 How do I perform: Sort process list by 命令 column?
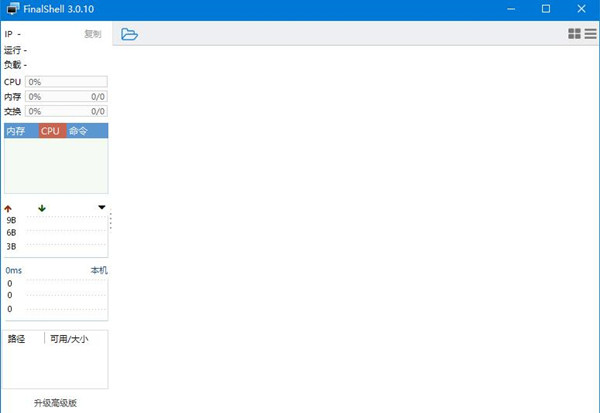pos(79,131)
